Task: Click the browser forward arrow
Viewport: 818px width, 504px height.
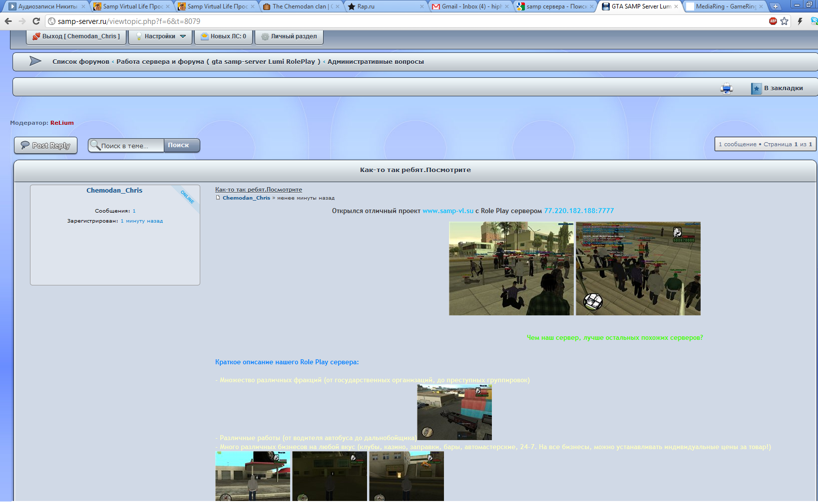Action: coord(22,21)
